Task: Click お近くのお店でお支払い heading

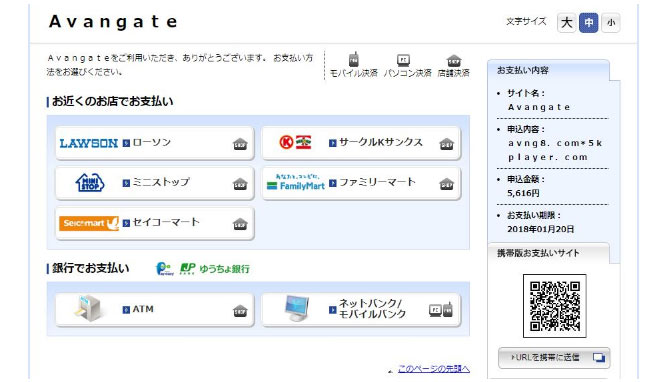Action: (x=113, y=101)
